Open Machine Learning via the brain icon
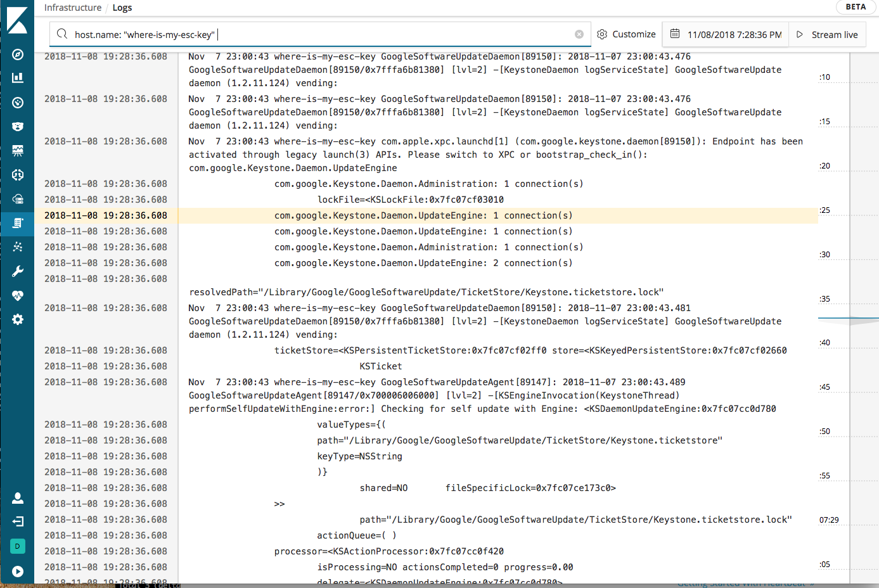Viewport: 879px width, 588px height. 18,175
